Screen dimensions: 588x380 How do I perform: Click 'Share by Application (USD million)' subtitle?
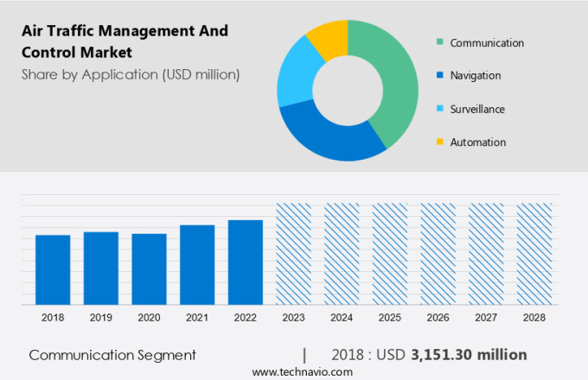pyautogui.click(x=131, y=74)
